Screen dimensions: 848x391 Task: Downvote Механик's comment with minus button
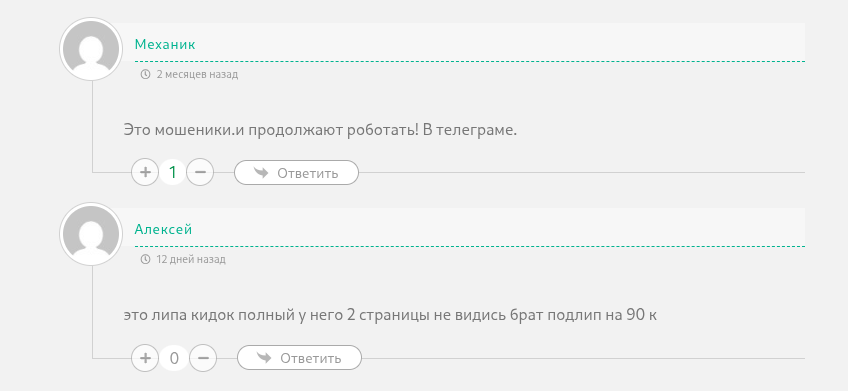200,173
